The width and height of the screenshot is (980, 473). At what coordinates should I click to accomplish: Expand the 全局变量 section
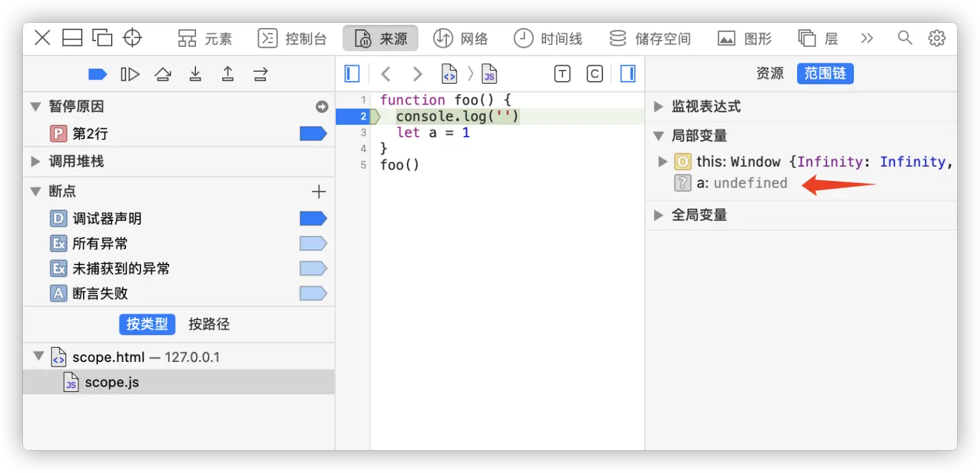(659, 215)
